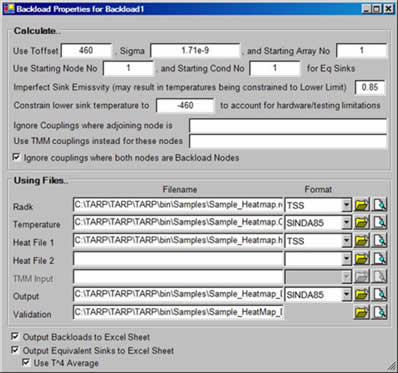Browse for the Radk file
398x373 pixels.
(362, 205)
